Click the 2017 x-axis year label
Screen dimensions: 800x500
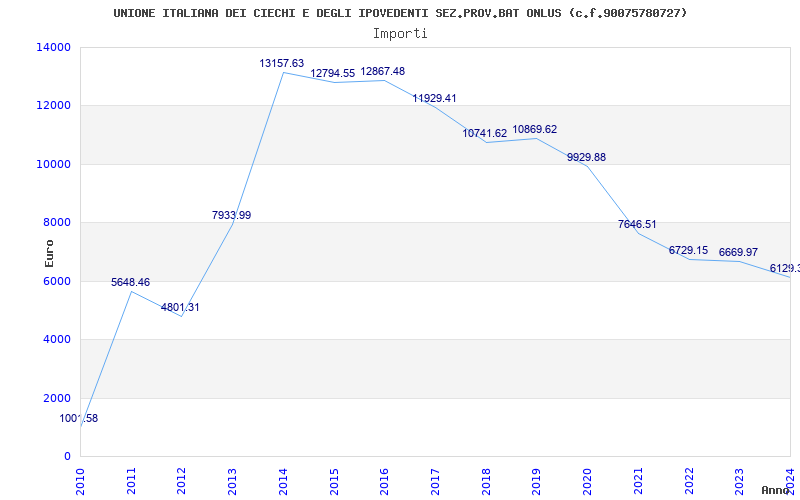pos(435,481)
